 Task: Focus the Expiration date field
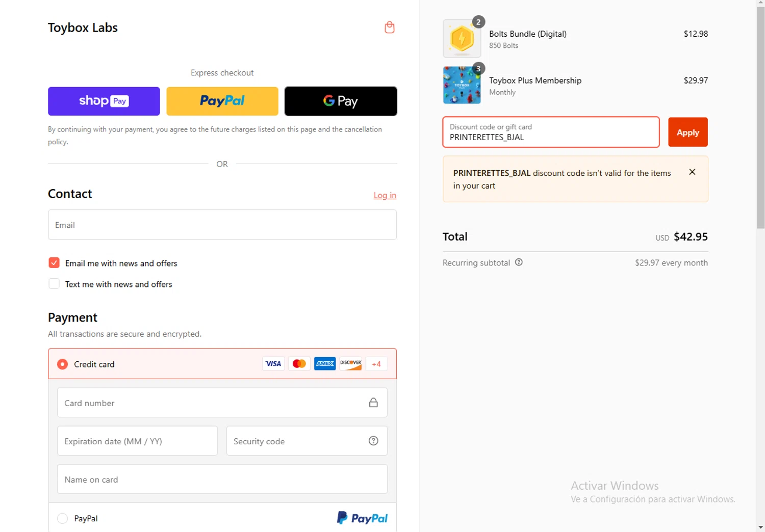[x=138, y=441]
